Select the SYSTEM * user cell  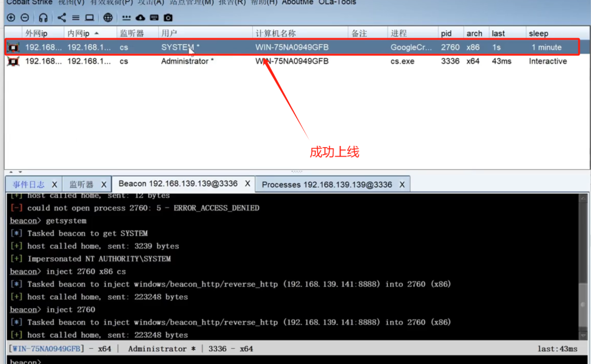pos(180,47)
